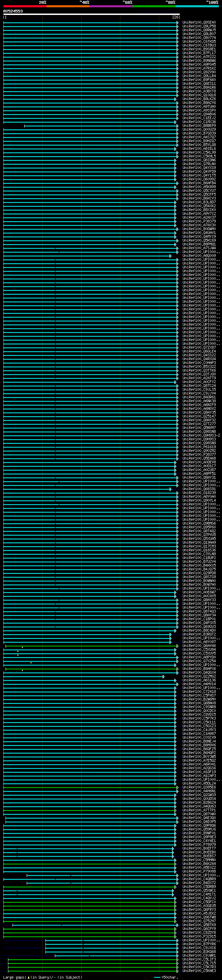Open hit UniRef100_C1EEJ2

[199, 118]
